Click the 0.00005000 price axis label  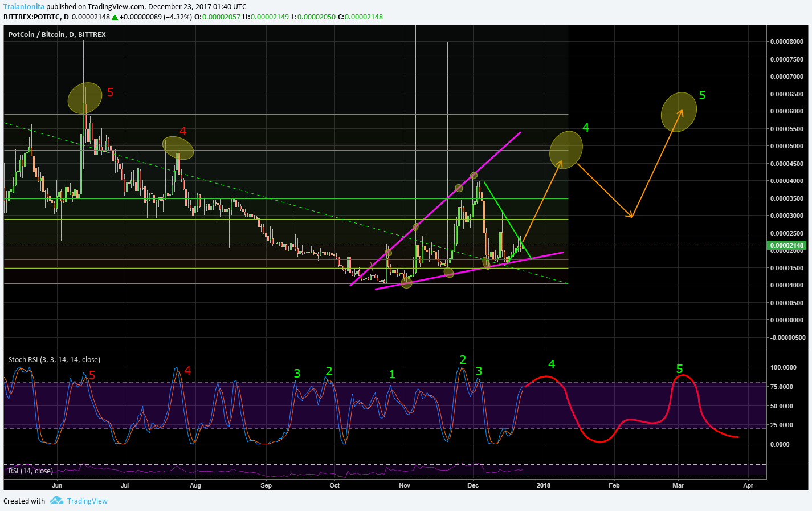point(787,146)
